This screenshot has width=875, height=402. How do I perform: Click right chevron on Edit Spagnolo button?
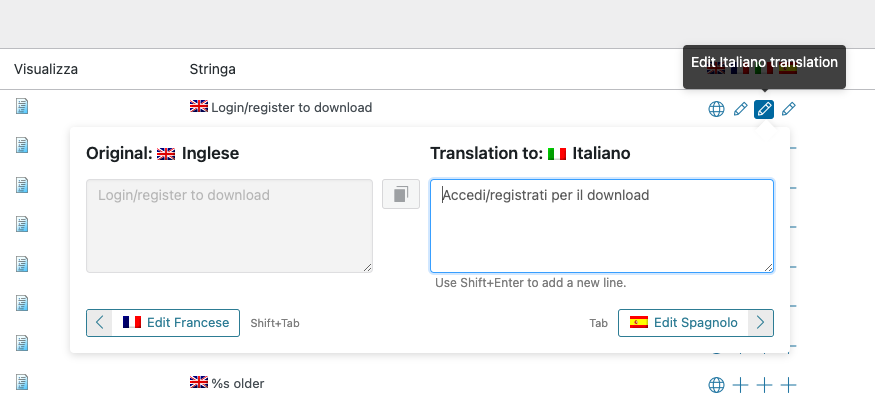(x=760, y=323)
